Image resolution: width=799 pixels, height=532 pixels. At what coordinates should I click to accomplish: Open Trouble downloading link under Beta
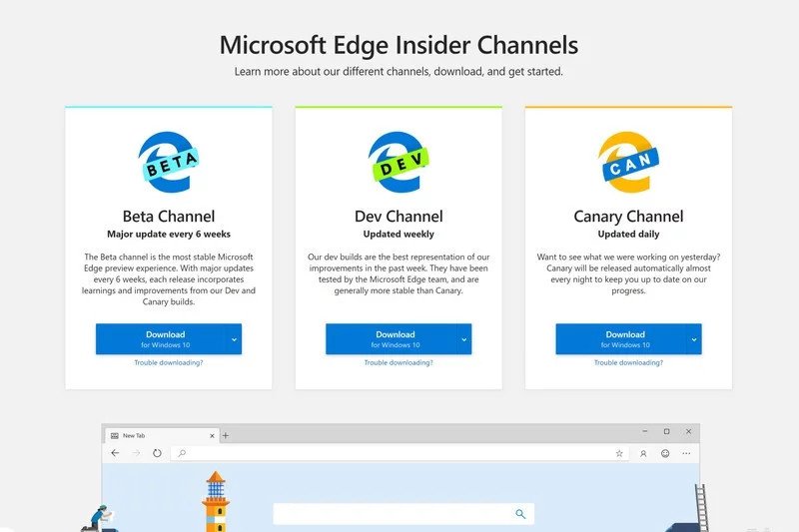[169, 363]
